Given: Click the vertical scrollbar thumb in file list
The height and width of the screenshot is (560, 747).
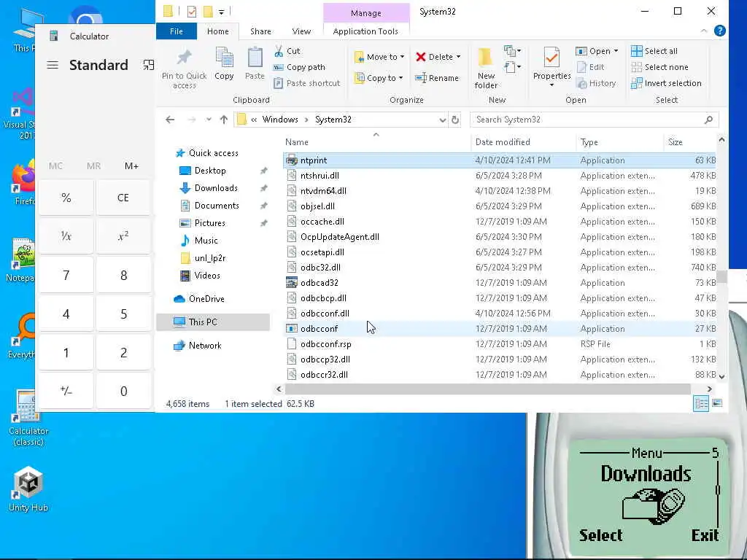Looking at the screenshot, I should (721, 276).
